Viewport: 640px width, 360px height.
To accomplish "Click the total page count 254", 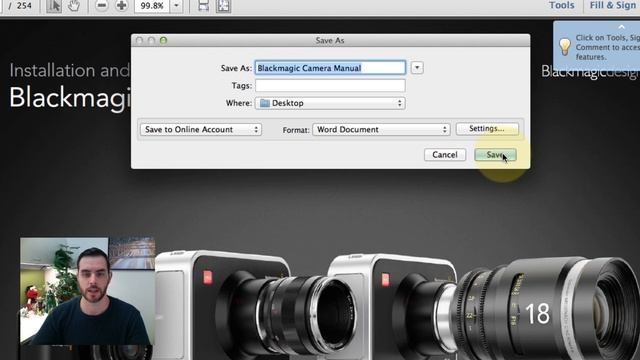I will (24, 5).
